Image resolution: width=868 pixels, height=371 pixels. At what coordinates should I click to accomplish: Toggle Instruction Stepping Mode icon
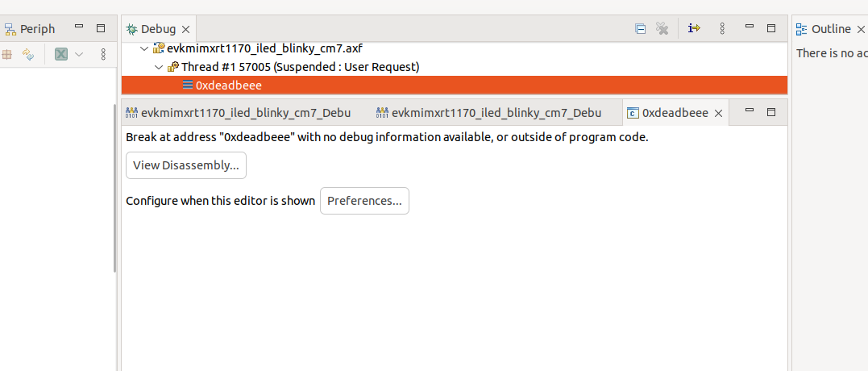point(694,29)
